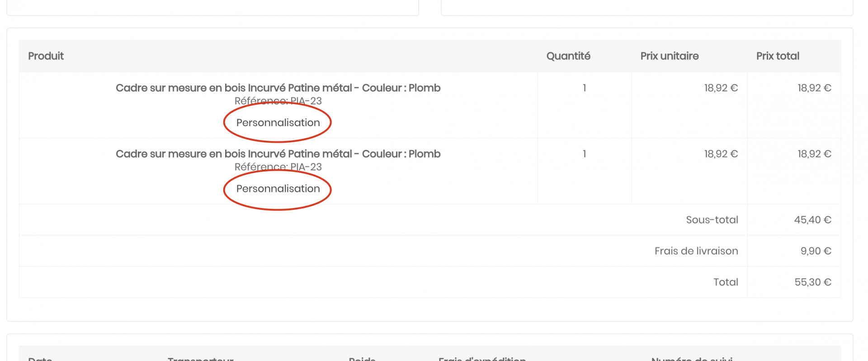
Task: Select the Prix total column header
Action: pyautogui.click(x=778, y=56)
